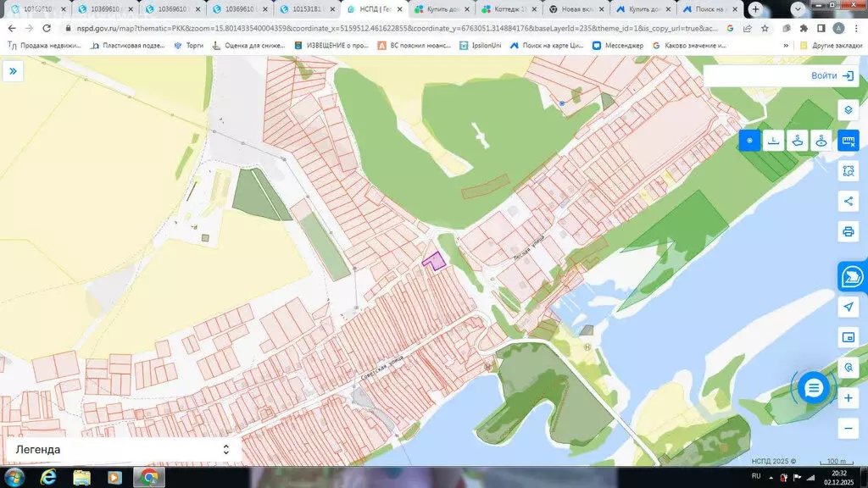Toggle the overview mini-map window

tap(848, 337)
